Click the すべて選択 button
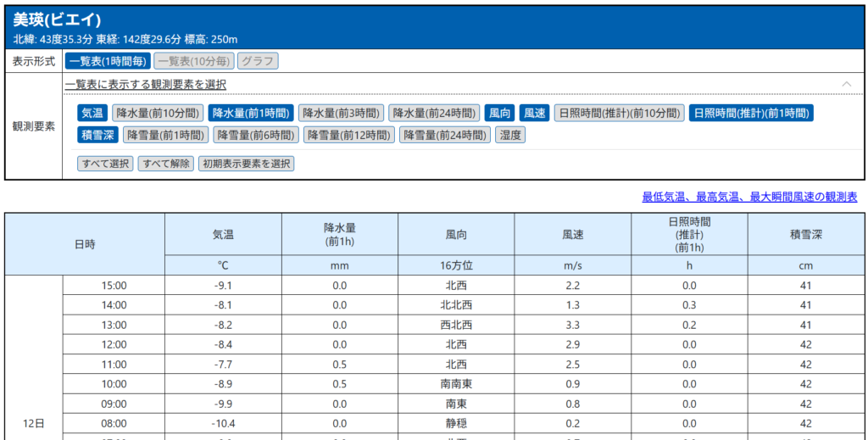The height and width of the screenshot is (440, 868). point(105,164)
